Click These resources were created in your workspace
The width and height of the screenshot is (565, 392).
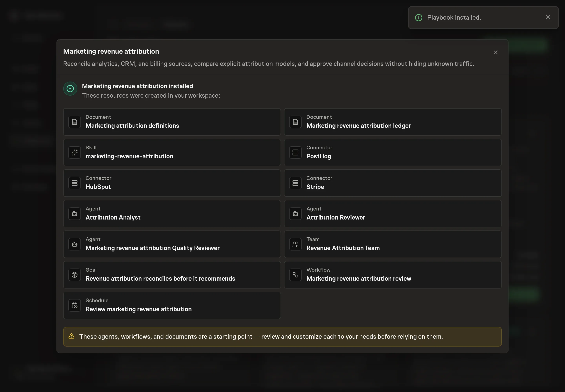tap(151, 95)
